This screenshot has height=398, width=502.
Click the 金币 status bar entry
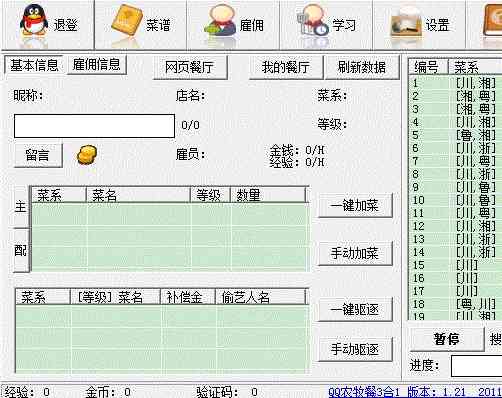point(108,392)
